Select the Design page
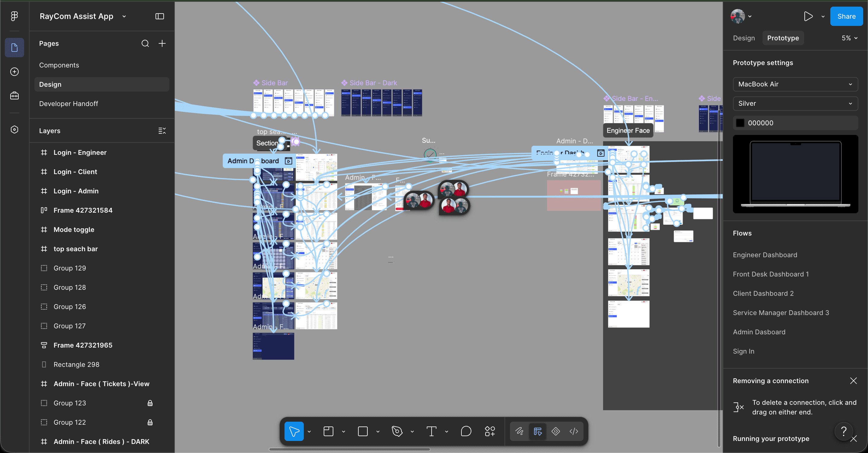This screenshot has width=868, height=453. tap(102, 85)
